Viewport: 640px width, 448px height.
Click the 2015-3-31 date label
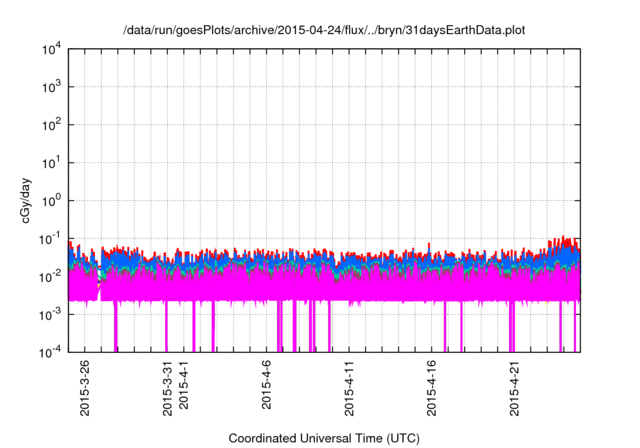click(x=167, y=388)
